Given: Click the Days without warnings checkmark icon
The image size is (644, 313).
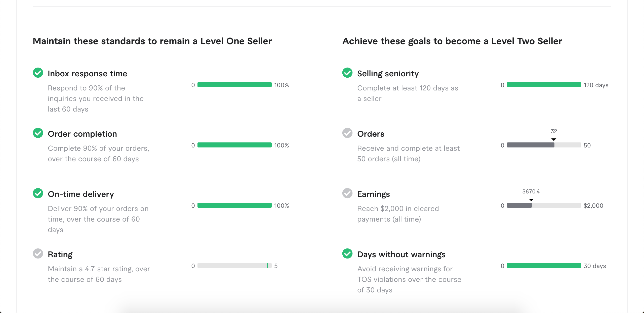Looking at the screenshot, I should [x=348, y=254].
